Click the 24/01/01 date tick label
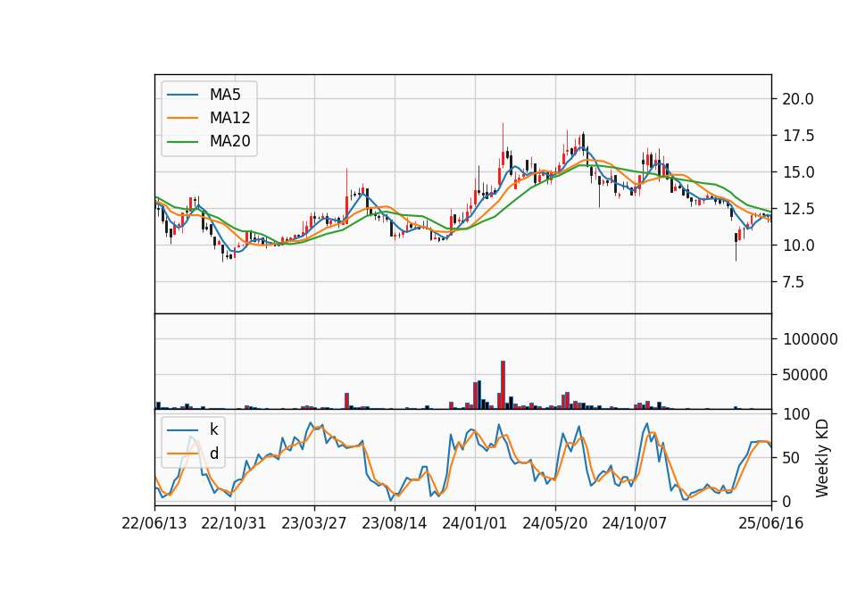The height and width of the screenshot is (616, 857). pyautogui.click(x=474, y=523)
